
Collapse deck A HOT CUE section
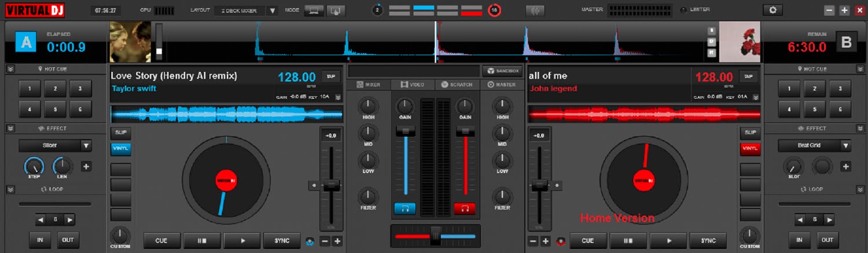[10, 69]
